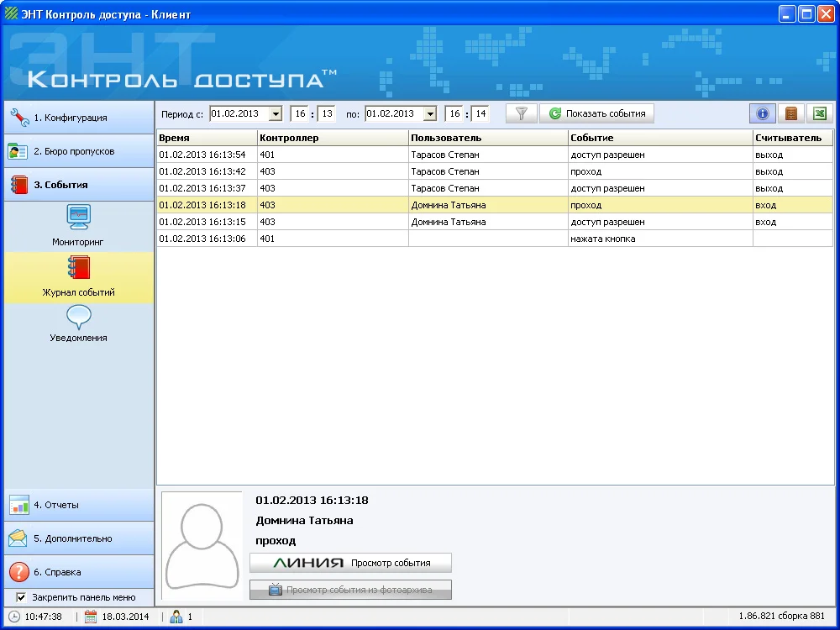Export events to Excel icon
840x630 pixels.
click(819, 113)
